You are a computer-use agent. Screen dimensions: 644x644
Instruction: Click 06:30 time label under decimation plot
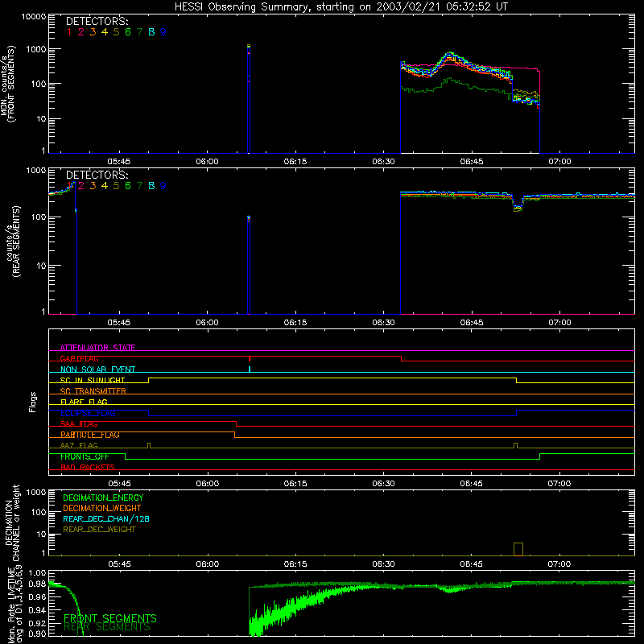point(383,564)
